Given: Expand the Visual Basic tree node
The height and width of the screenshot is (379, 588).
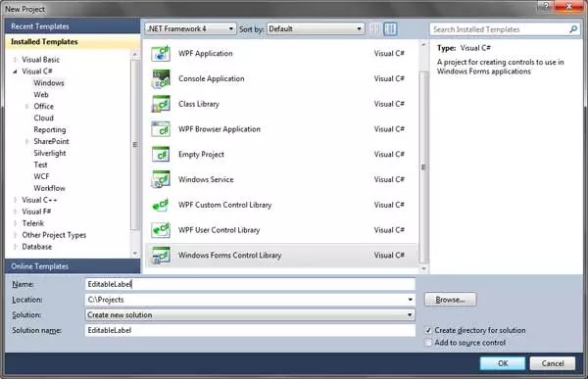Looking at the screenshot, I should [x=15, y=60].
